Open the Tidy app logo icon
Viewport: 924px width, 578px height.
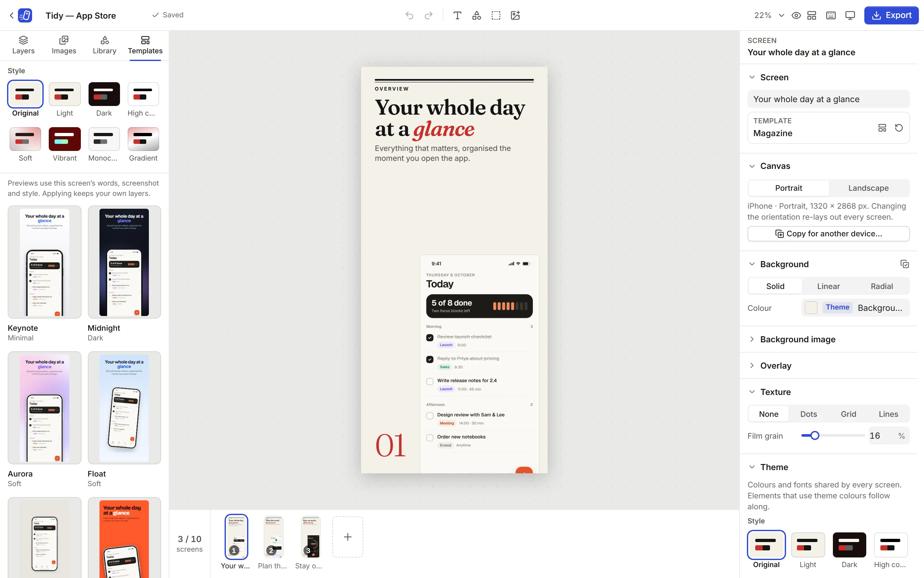coord(25,15)
